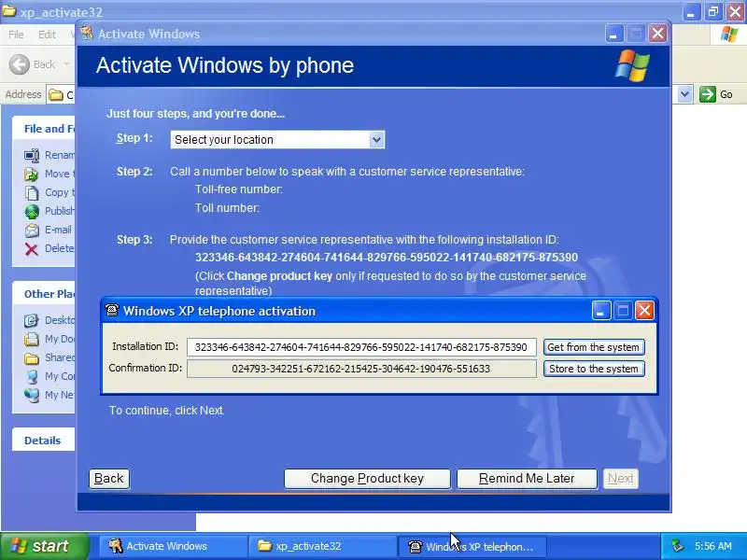Click the greyed-out Next button
This screenshot has width=747, height=560.
point(620,478)
